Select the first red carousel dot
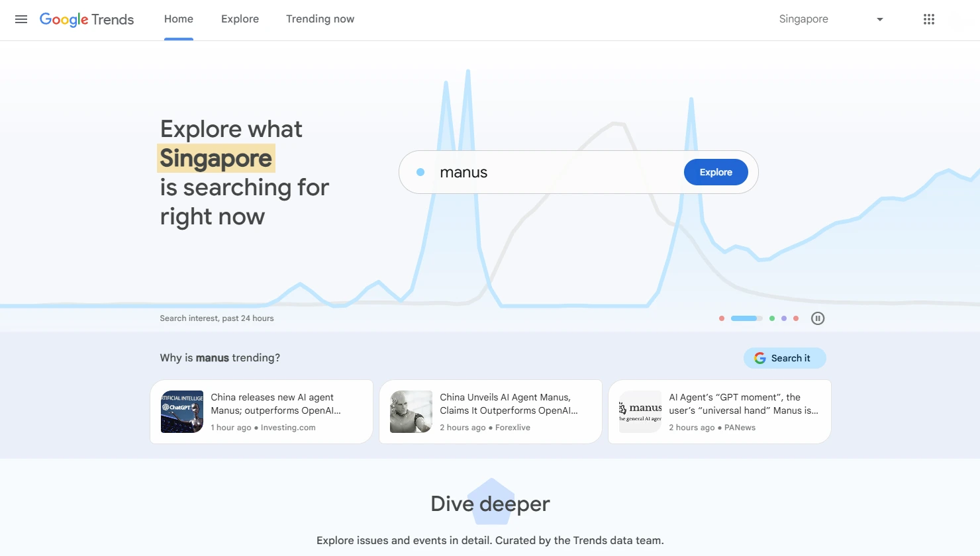 point(722,318)
